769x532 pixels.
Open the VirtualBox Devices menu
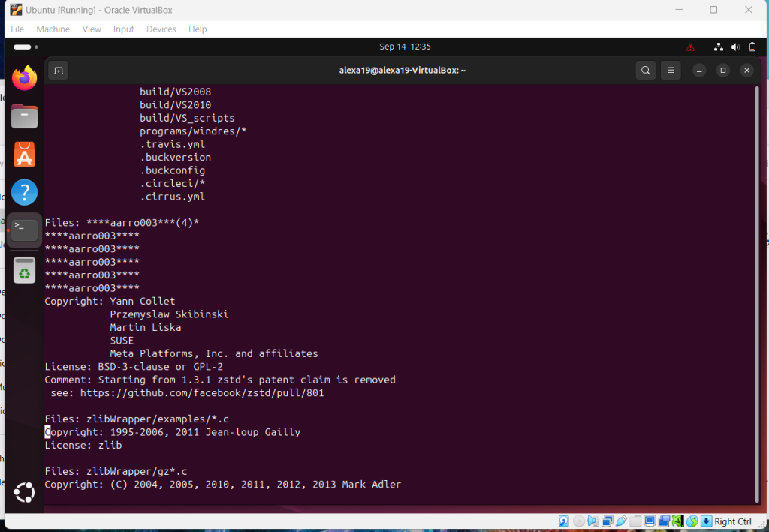point(161,29)
